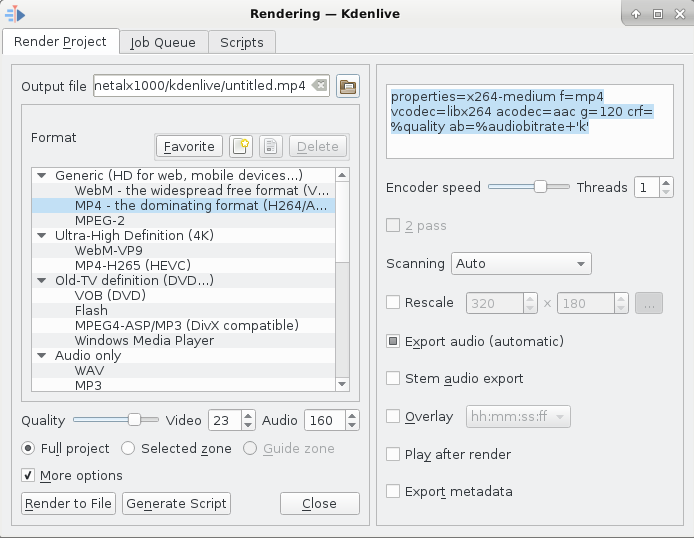Select WebM widespread free format
Viewport: 694px width, 538px height.
184,191
